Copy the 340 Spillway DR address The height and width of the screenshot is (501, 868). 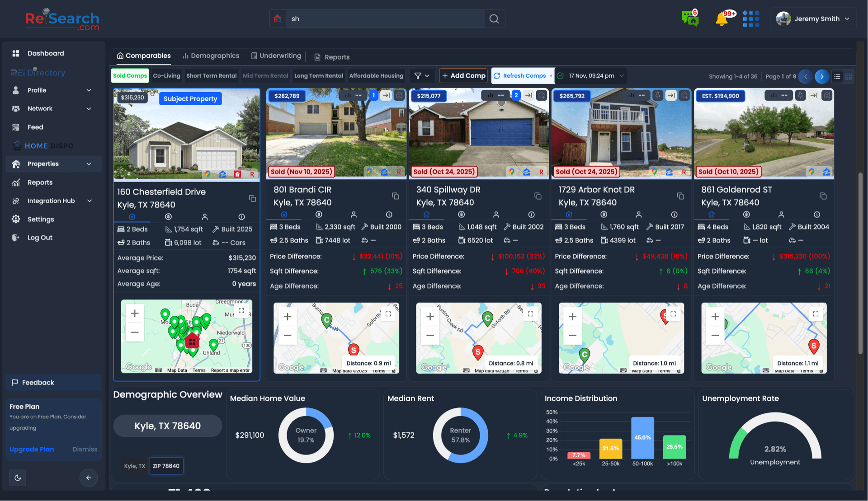(538, 196)
